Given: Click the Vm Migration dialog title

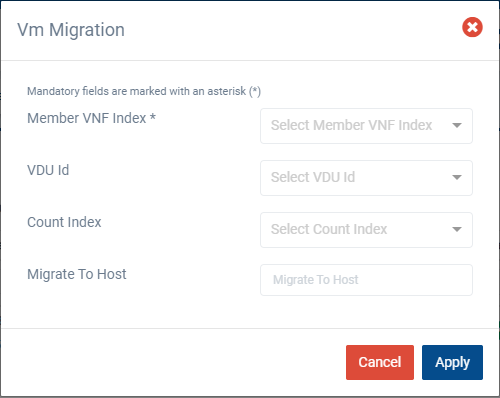Looking at the screenshot, I should 71,30.
